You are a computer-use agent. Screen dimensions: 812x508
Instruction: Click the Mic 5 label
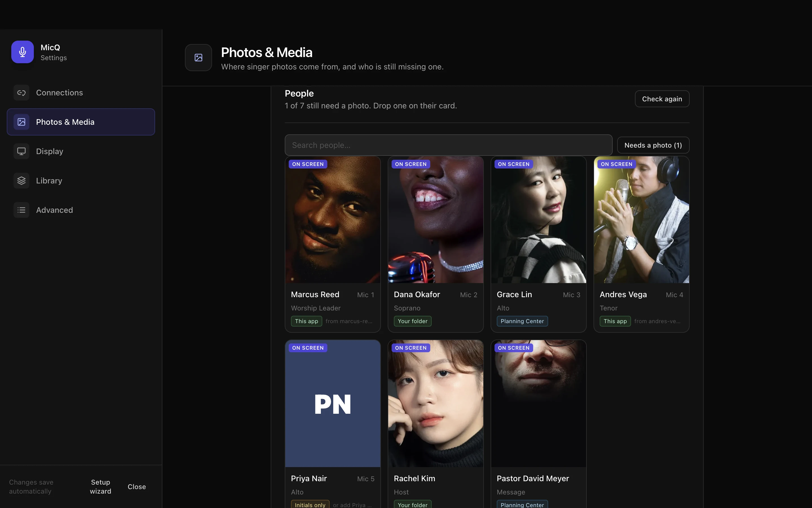(x=365, y=479)
